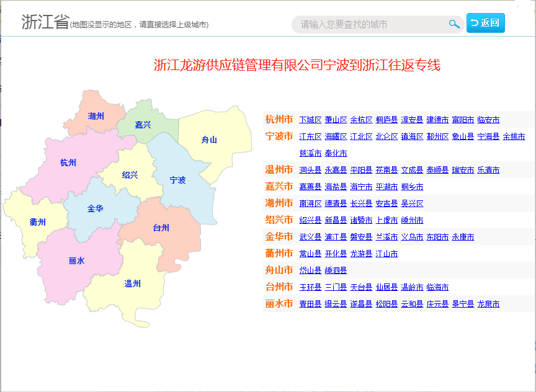Open the 长兴县 link

pos(361,203)
